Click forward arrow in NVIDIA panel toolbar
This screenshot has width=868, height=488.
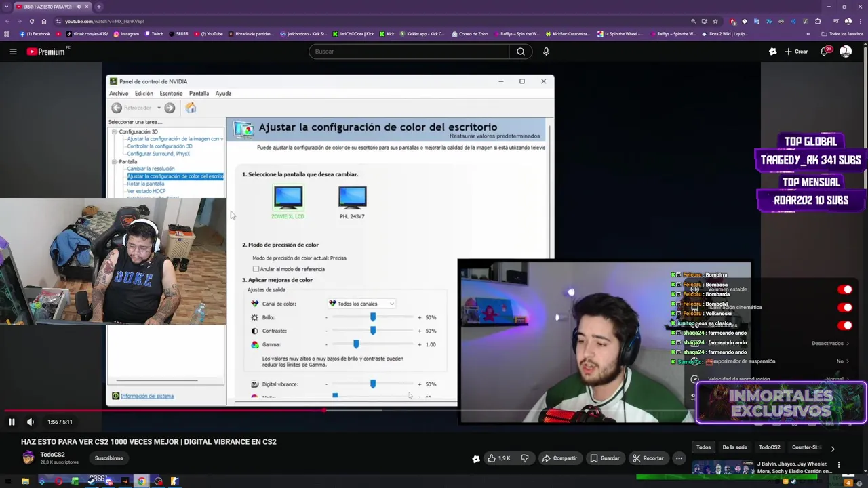tap(170, 108)
